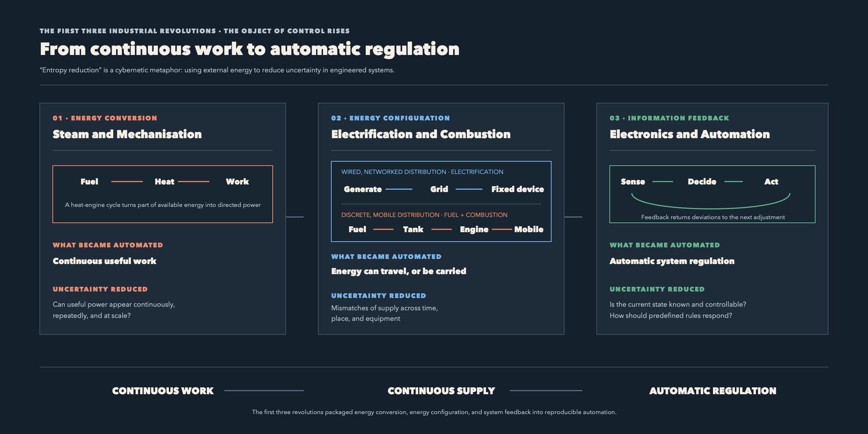Click the curved feedback loop arc
Image resolution: width=868 pixels, height=434 pixels.
[711, 208]
